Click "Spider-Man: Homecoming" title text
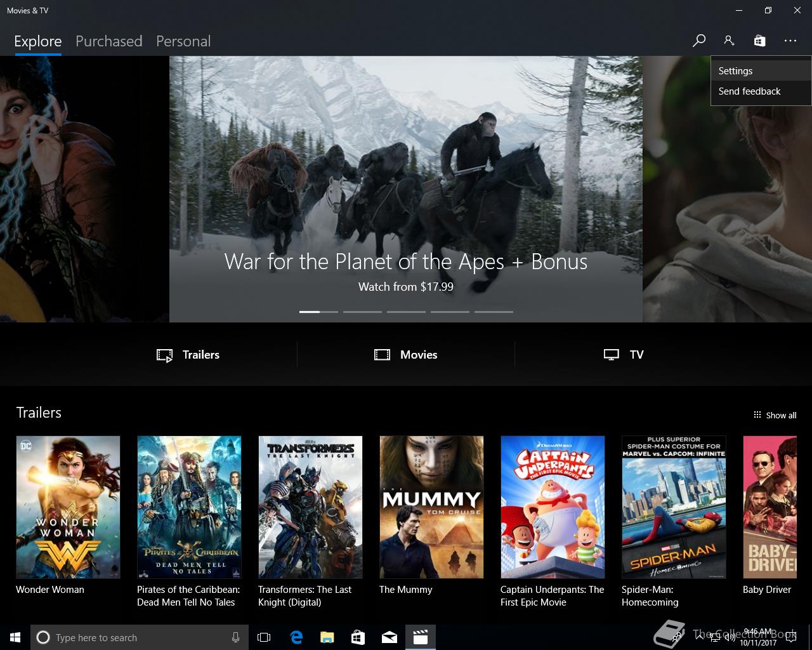Image resolution: width=812 pixels, height=650 pixels. point(650,596)
